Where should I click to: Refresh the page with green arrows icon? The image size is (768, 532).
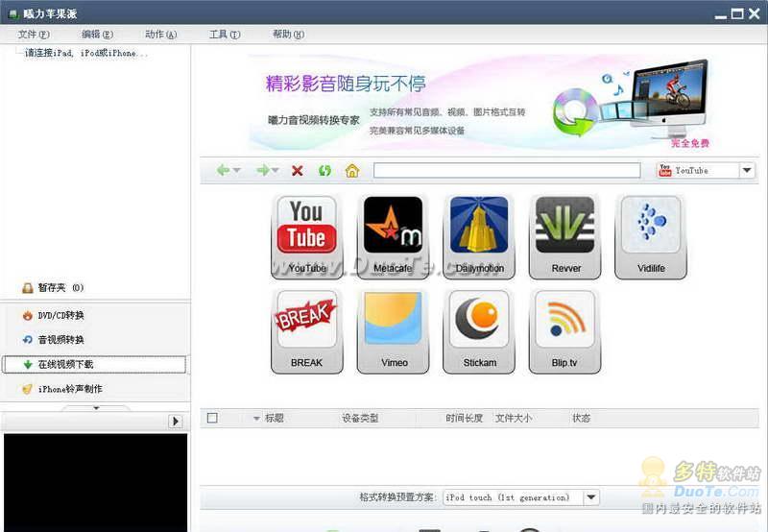point(324,171)
